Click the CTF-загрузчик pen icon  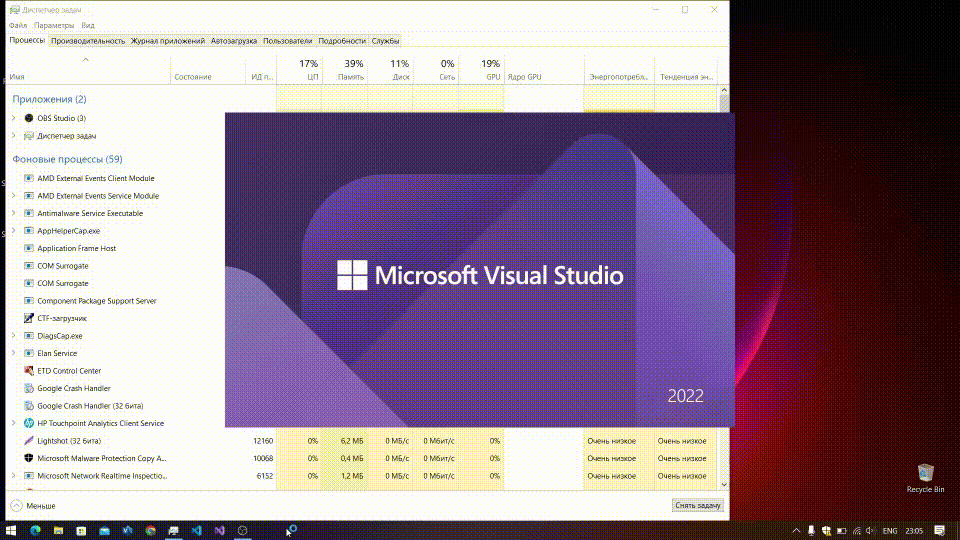pos(29,318)
